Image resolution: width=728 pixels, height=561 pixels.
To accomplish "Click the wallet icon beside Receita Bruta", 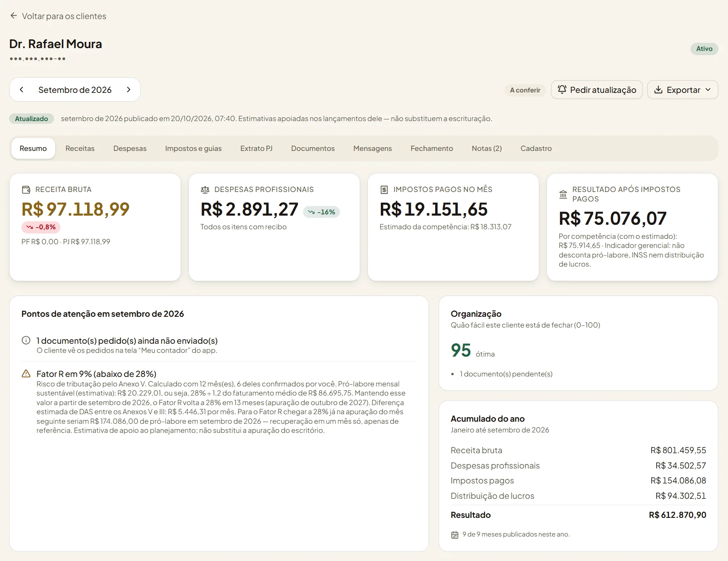I will [26, 189].
